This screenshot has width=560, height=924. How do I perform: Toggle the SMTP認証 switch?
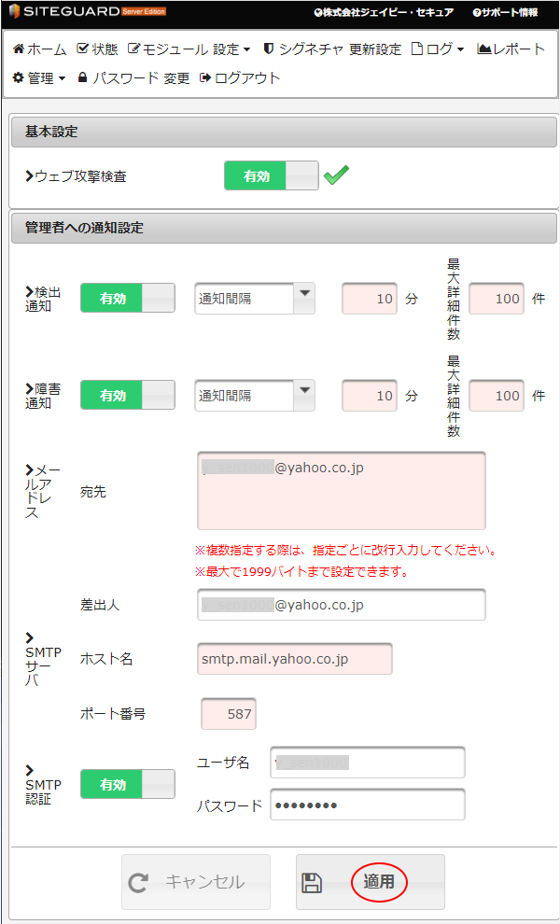127,784
